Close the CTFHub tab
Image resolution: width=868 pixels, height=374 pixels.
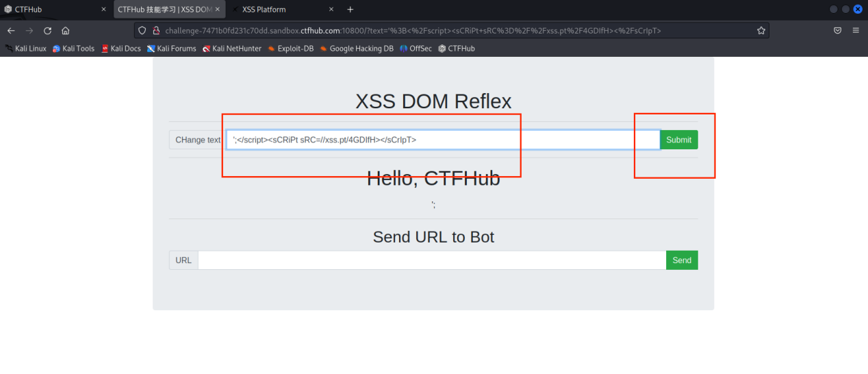(x=104, y=10)
